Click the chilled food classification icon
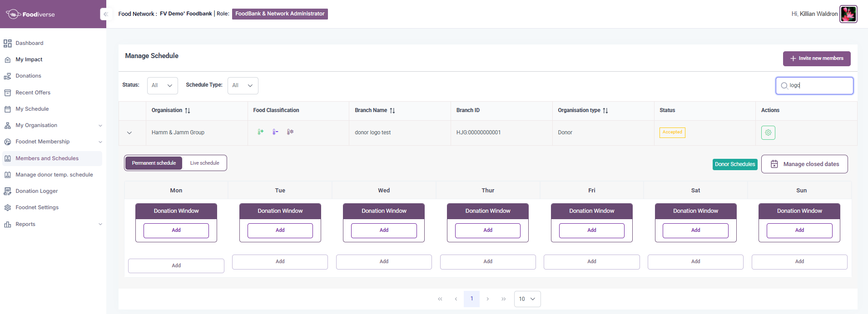This screenshot has width=868, height=314. (275, 132)
